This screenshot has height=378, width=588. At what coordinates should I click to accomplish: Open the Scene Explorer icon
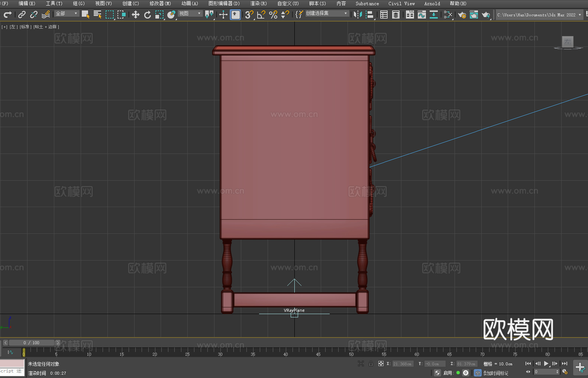coord(384,14)
